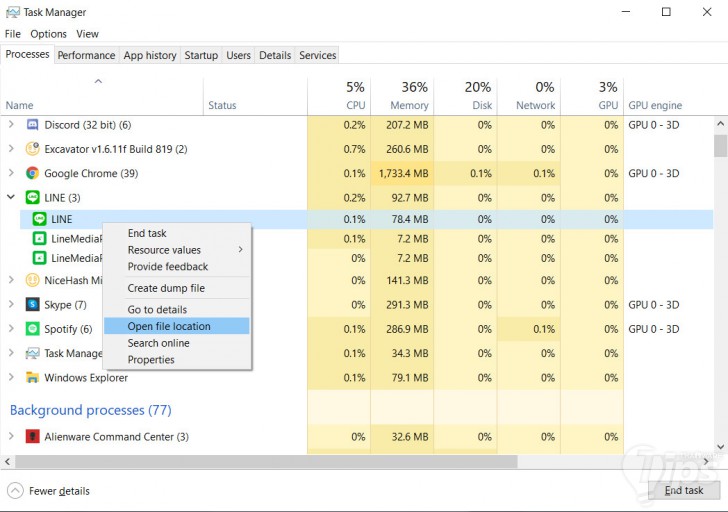This screenshot has width=728, height=512.
Task: Click the vertical scrollbar up arrow
Action: pos(720,123)
